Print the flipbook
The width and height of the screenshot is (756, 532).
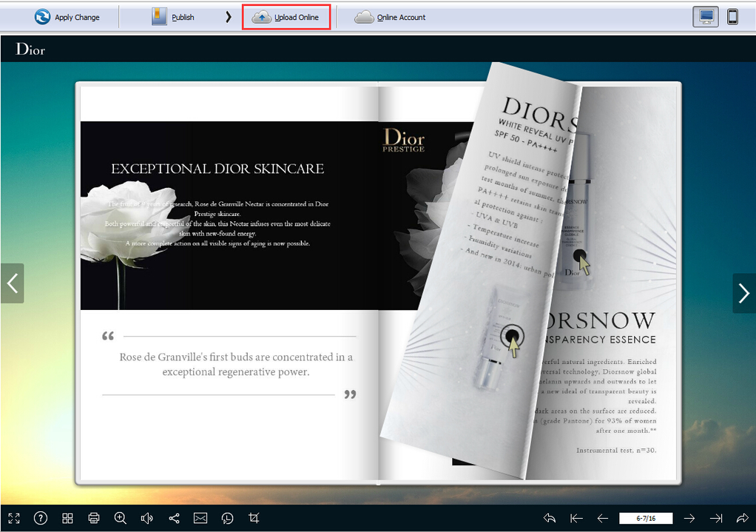pyautogui.click(x=94, y=518)
